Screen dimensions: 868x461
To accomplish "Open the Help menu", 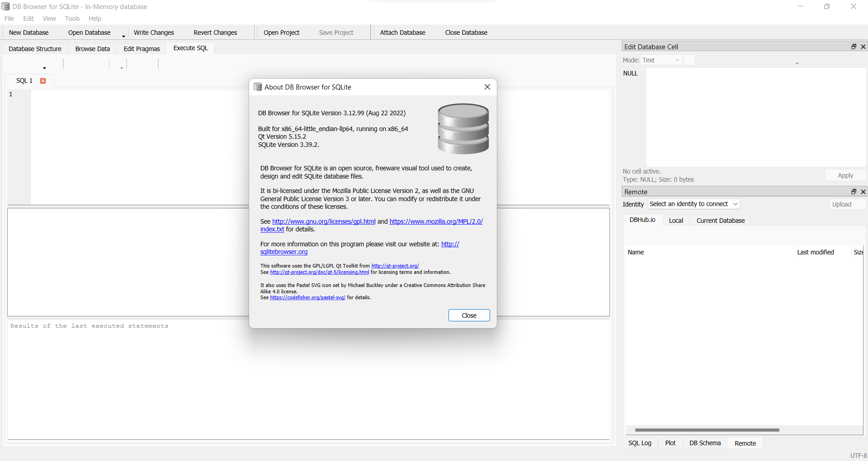I will click(x=95, y=19).
